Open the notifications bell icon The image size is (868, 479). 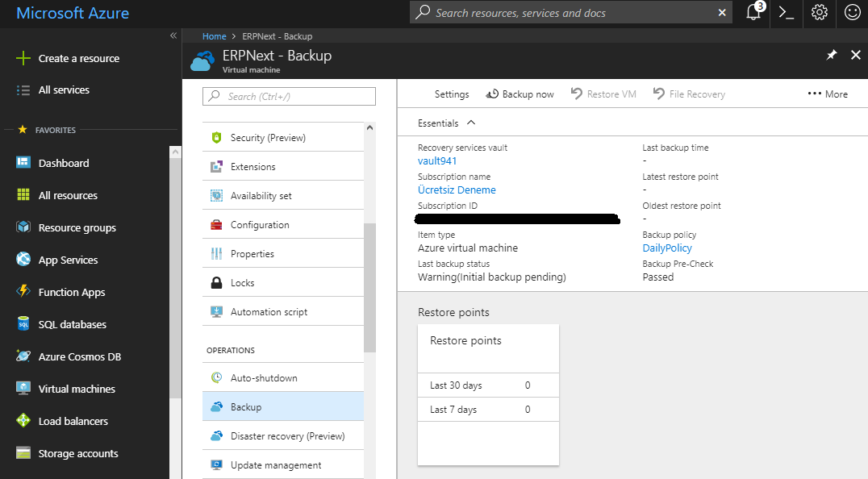pos(753,13)
